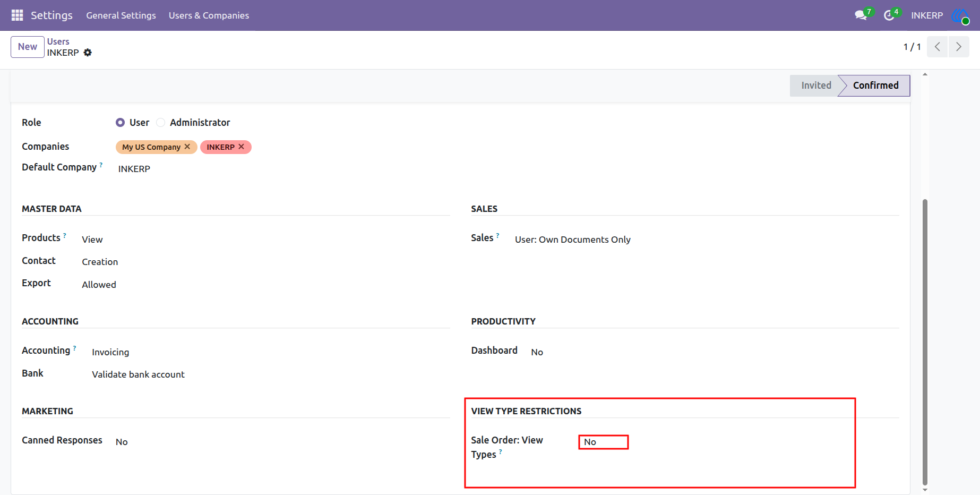
Task: Click the scrollbar up arrow
Action: click(x=925, y=74)
